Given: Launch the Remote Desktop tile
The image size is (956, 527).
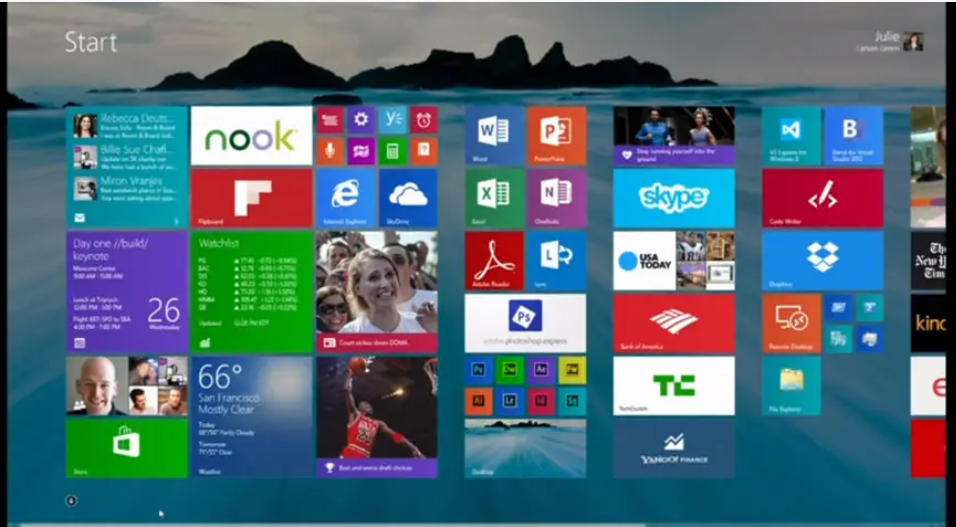Looking at the screenshot, I should (x=791, y=323).
